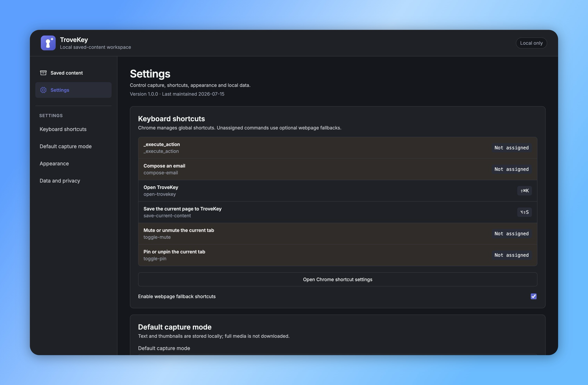The image size is (588, 385).
Task: Click the Default capture mode card heading
Action: tap(175, 327)
